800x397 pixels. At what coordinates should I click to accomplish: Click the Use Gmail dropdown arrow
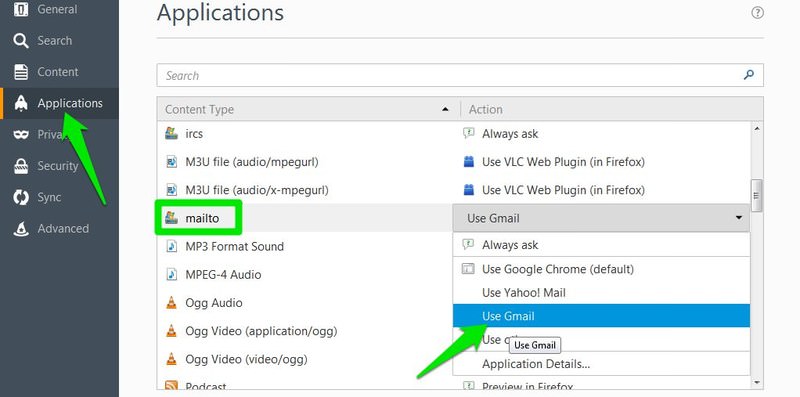click(x=738, y=218)
